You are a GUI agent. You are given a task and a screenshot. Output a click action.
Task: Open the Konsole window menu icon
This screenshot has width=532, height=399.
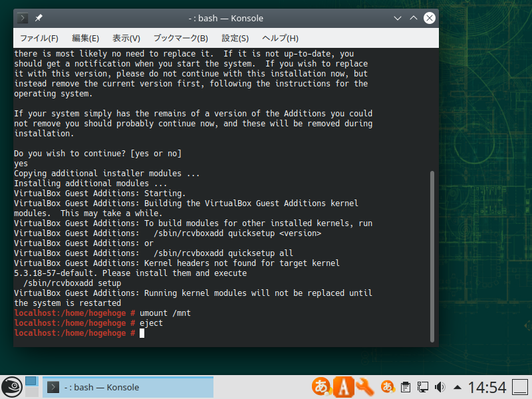[x=23, y=18]
